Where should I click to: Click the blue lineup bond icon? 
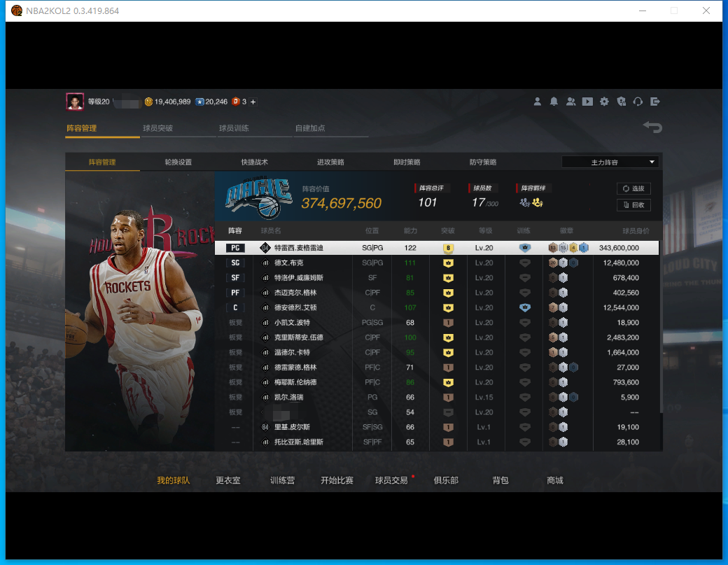524,202
